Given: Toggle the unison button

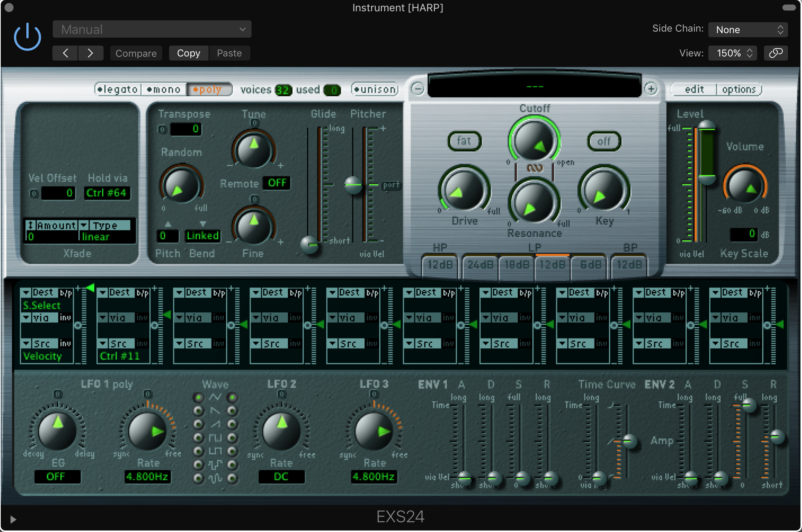Looking at the screenshot, I should [x=375, y=90].
